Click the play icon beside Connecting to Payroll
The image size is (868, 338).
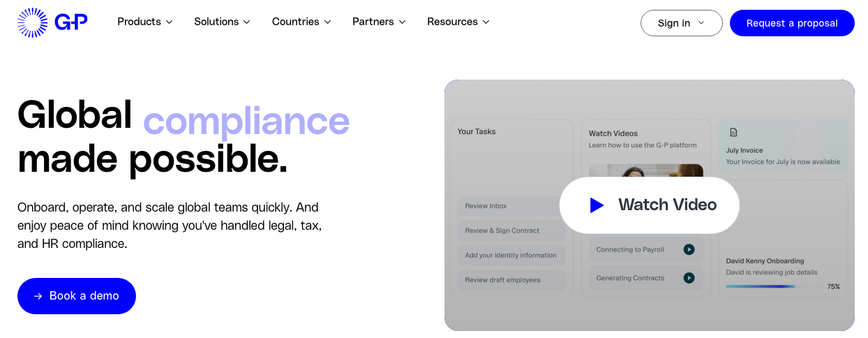pyautogui.click(x=689, y=249)
